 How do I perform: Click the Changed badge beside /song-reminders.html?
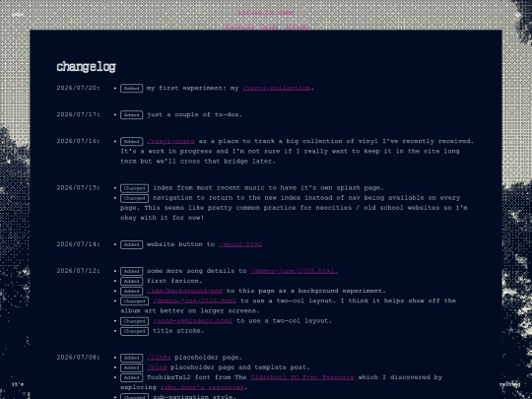[134, 321]
